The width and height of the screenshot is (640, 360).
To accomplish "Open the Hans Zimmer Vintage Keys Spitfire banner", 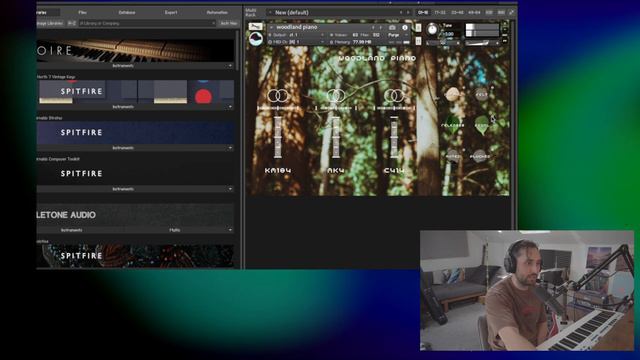I will tap(135, 91).
